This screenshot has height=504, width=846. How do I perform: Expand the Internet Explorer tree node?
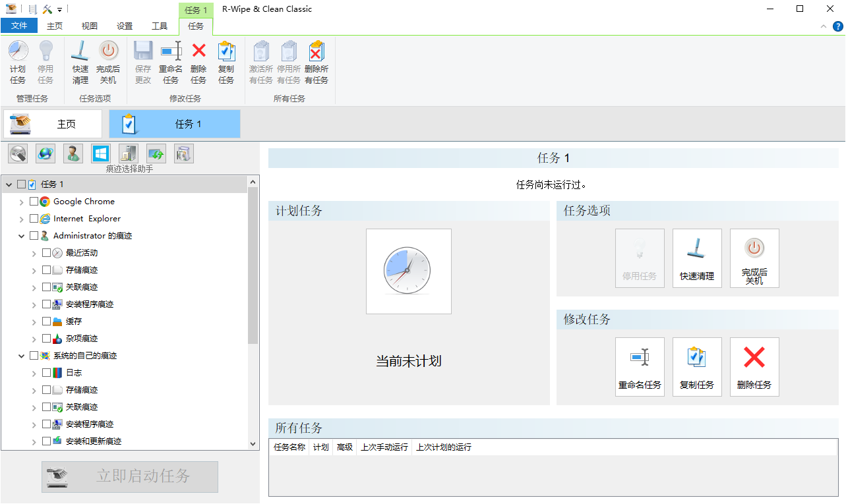point(22,219)
